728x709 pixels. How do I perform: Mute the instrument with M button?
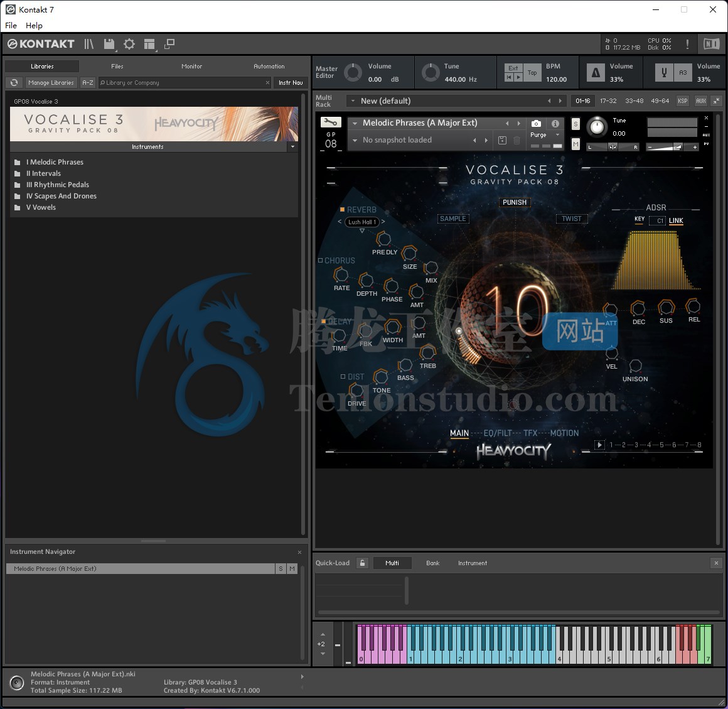pyautogui.click(x=575, y=144)
